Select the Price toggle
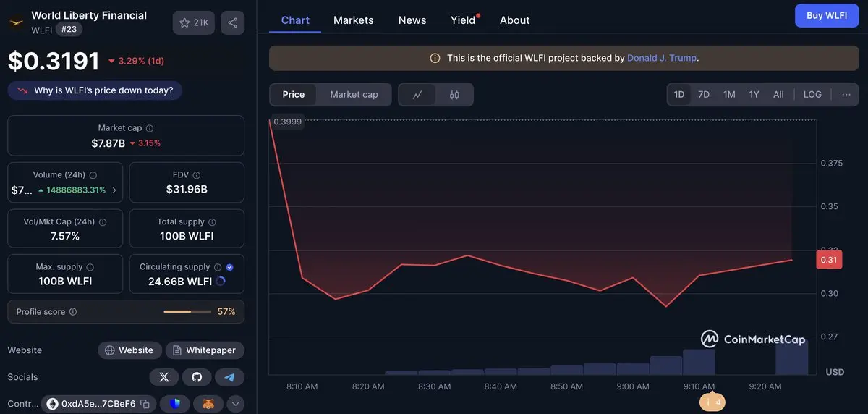868x414 pixels. click(x=294, y=95)
